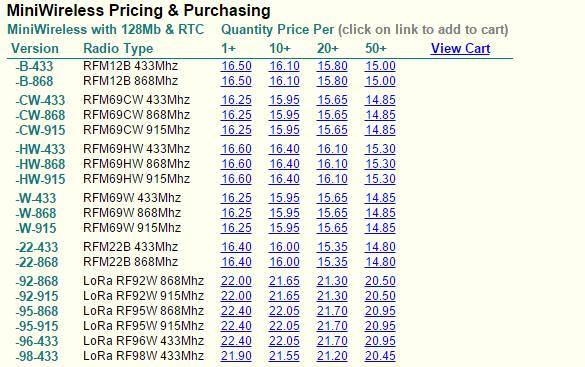Add -CW-868 at 20+ price 15.65
The image size is (585, 367).
point(332,115)
